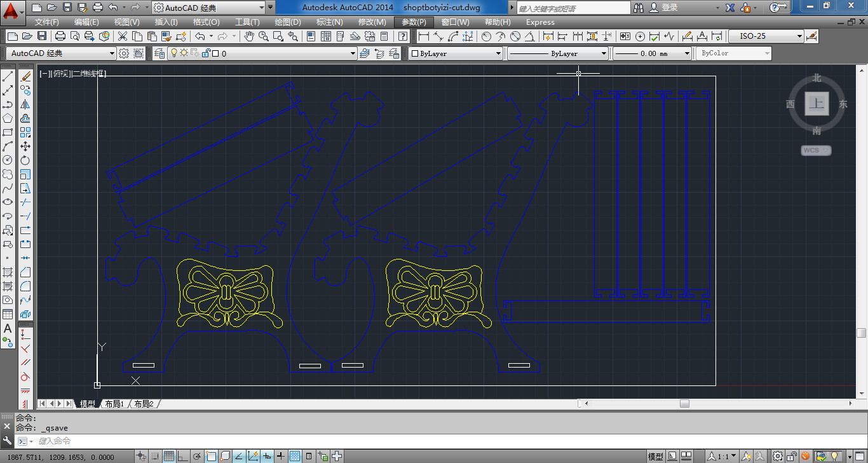Viewport: 868px width, 463px height.
Task: Click the vertical scrollbar thumb
Action: [x=861, y=333]
